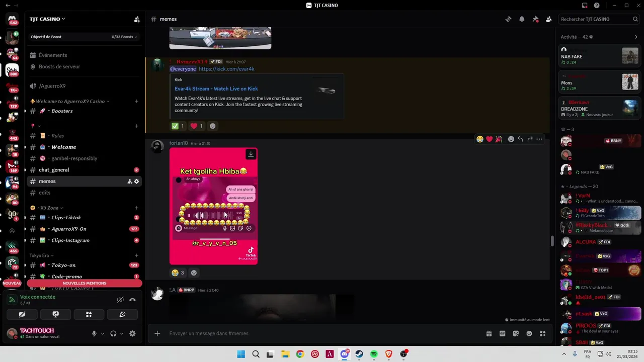
Task: Join the /AguerroX9 voice channel
Action: 84,86
